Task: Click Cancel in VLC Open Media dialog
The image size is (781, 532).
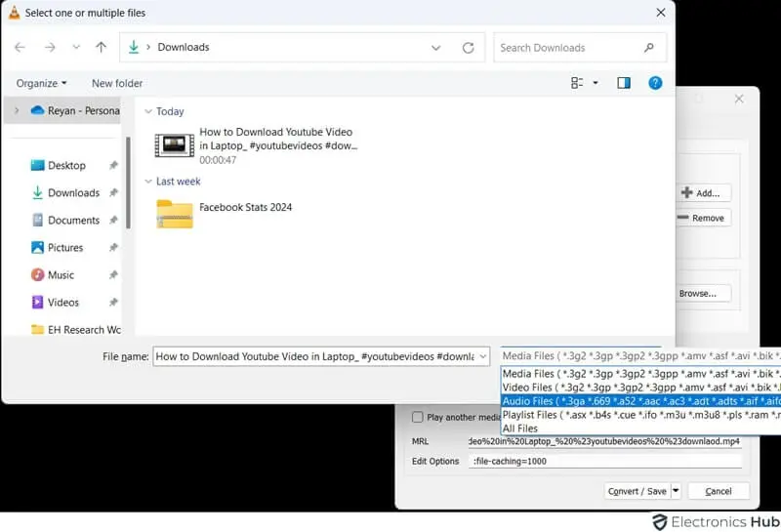Action: (719, 491)
